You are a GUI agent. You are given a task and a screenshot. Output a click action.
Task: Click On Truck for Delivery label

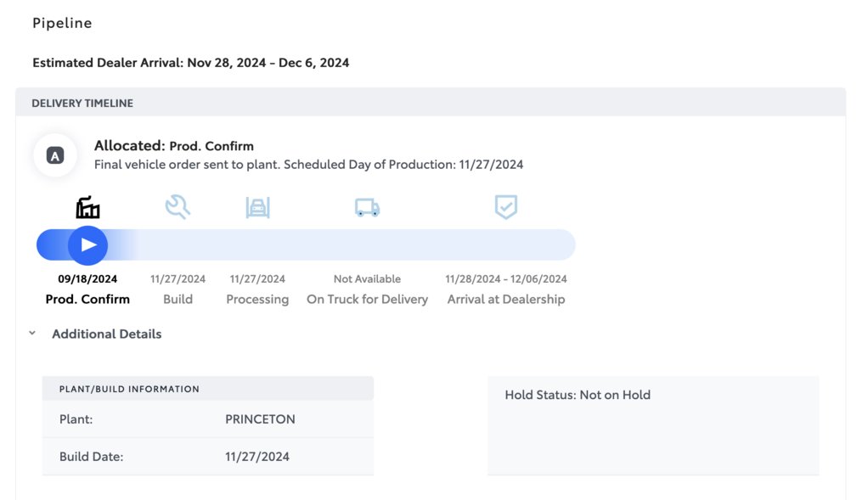pyautogui.click(x=367, y=299)
